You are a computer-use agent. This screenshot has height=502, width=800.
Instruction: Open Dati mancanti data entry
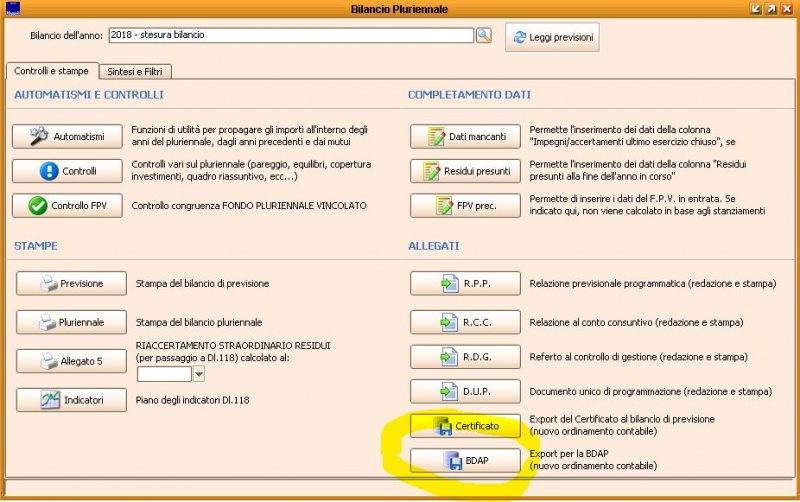(465, 137)
